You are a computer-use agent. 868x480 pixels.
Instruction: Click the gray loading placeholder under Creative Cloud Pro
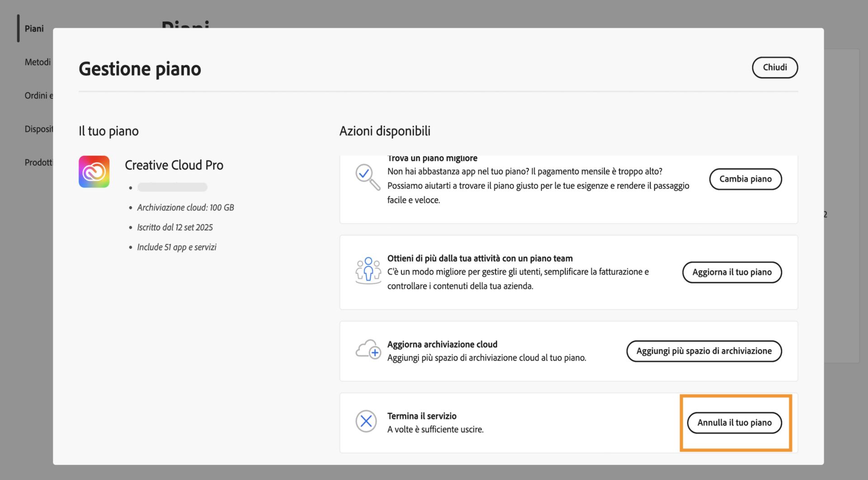[172, 187]
